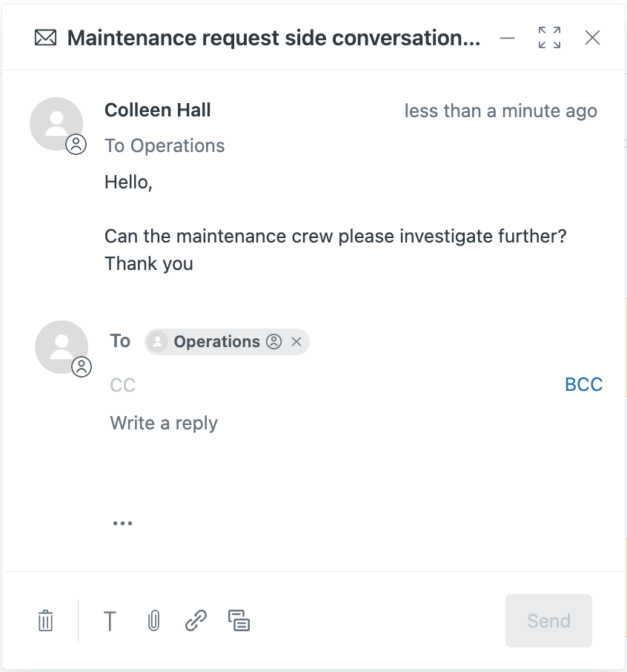627x672 pixels.
Task: Remove Operations from the To field
Action: point(296,341)
